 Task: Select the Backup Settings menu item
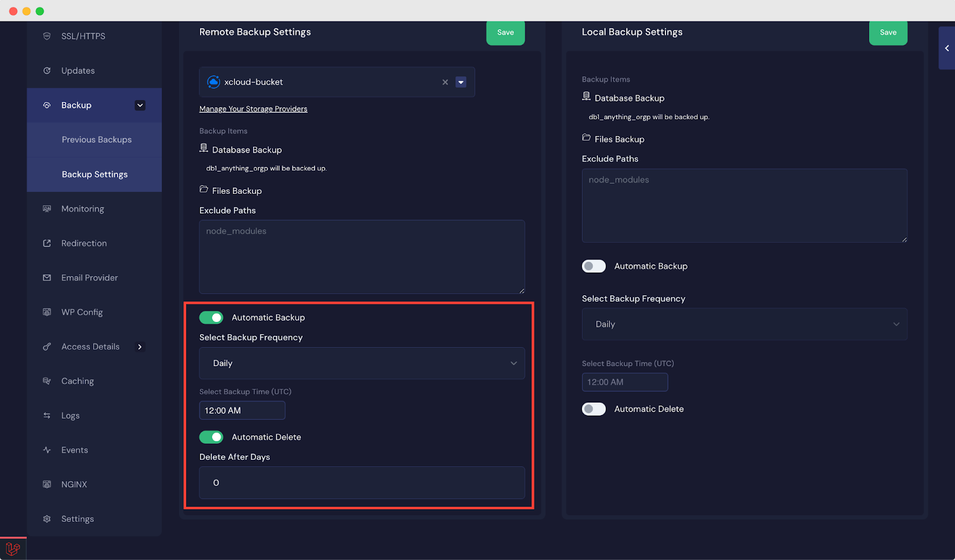click(x=94, y=174)
